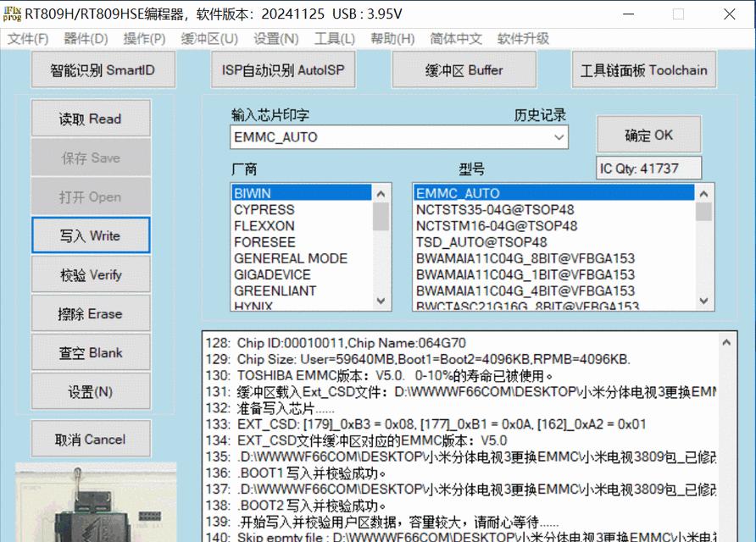756x542 pixels.
Task: Click the model list scrollbar thumb
Action: [x=704, y=212]
